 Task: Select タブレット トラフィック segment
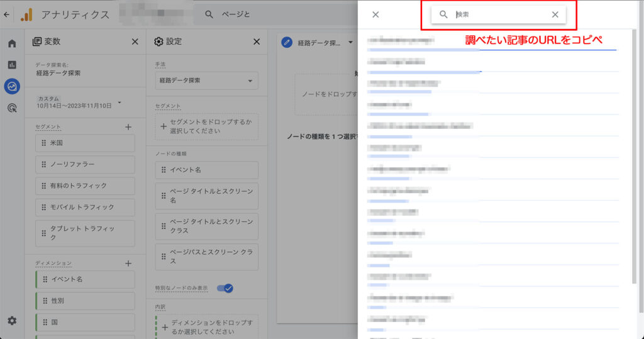(x=85, y=233)
